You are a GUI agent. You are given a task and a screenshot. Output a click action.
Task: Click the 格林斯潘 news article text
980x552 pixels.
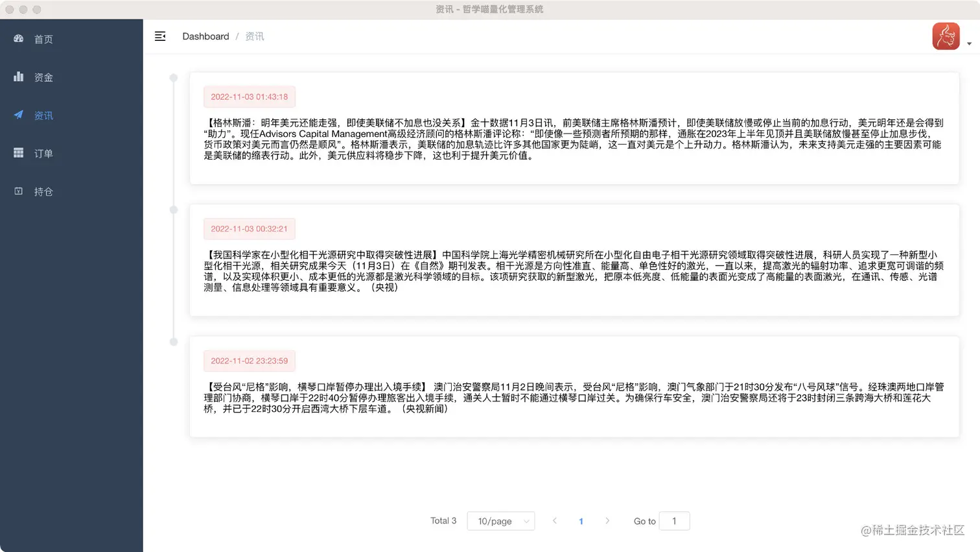pos(574,139)
